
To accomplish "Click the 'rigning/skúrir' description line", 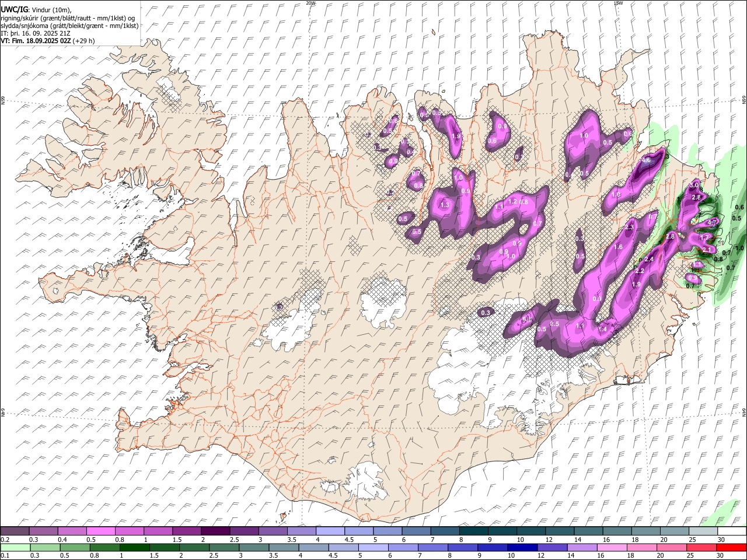I will click(68, 18).
